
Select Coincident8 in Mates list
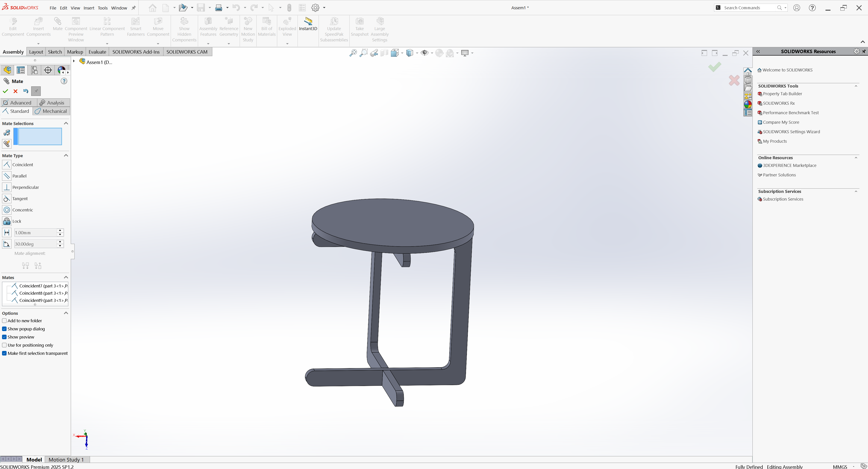43,293
